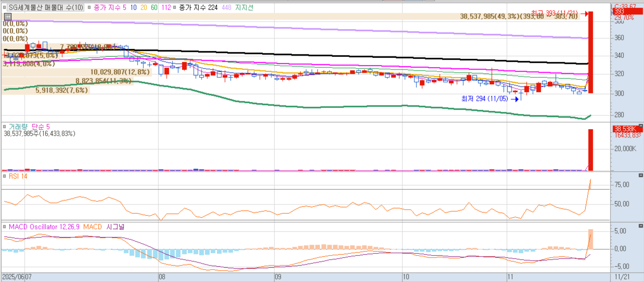Click the 8,823,854(11.3%) volume profile label
The image size is (644, 282).
[x=103, y=81]
